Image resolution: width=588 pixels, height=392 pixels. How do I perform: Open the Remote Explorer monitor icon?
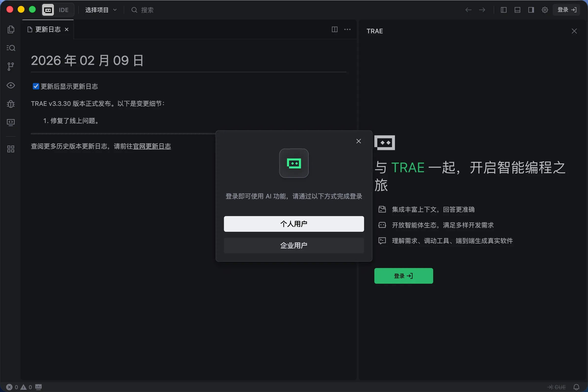pyautogui.click(x=11, y=122)
